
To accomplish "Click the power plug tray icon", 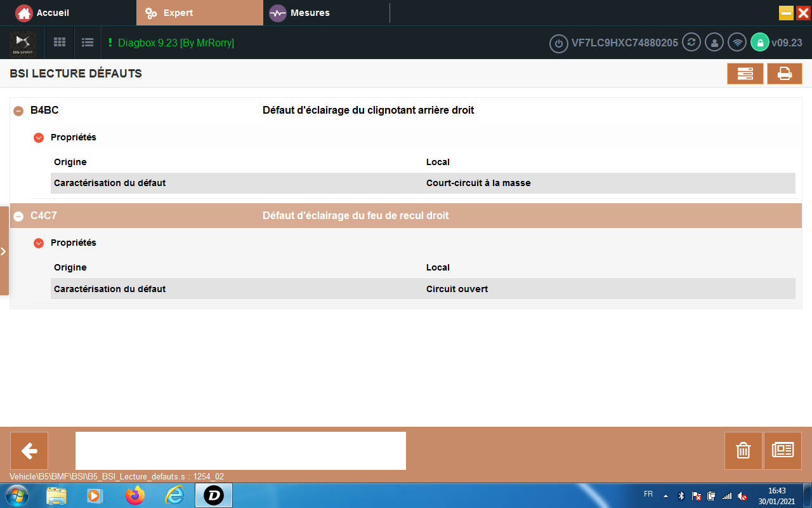I will 711,496.
